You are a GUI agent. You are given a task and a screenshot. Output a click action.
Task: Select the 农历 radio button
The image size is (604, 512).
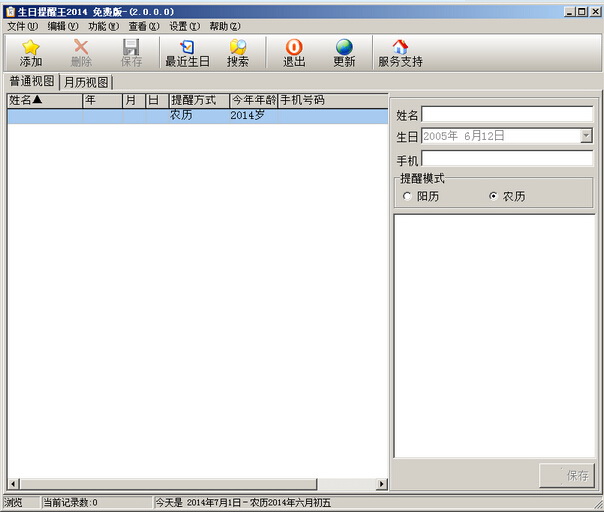pyautogui.click(x=493, y=196)
